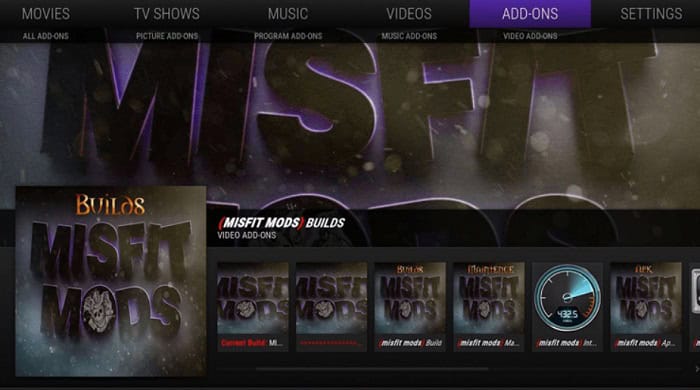The width and height of the screenshot is (700, 390).
Task: Switch to the TV Shows section
Action: (167, 14)
